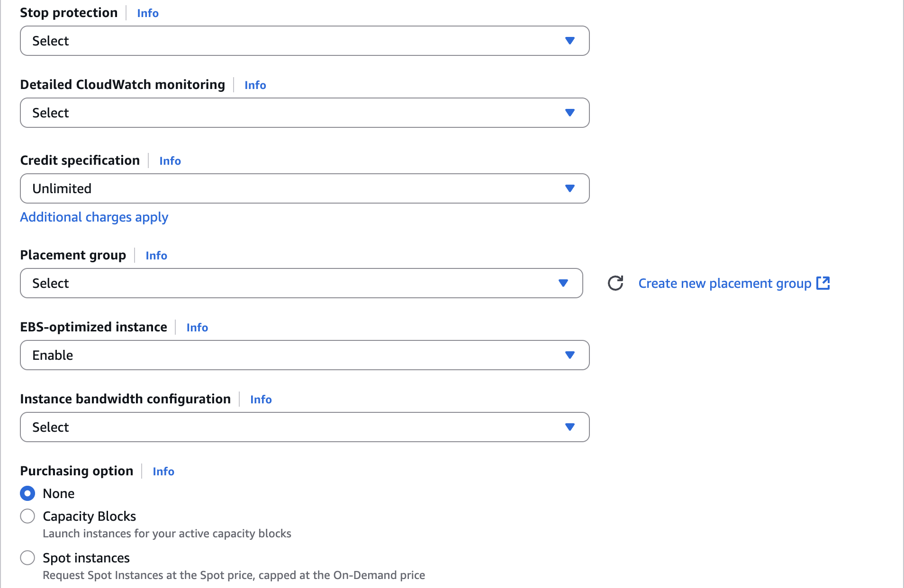Viewport: 904px width, 588px height.
Task: Choose Capacity Blocks purchasing option
Action: pos(27,516)
